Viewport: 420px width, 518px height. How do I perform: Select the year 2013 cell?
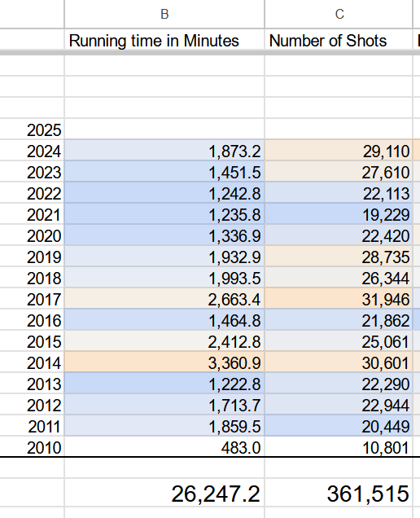click(32, 384)
